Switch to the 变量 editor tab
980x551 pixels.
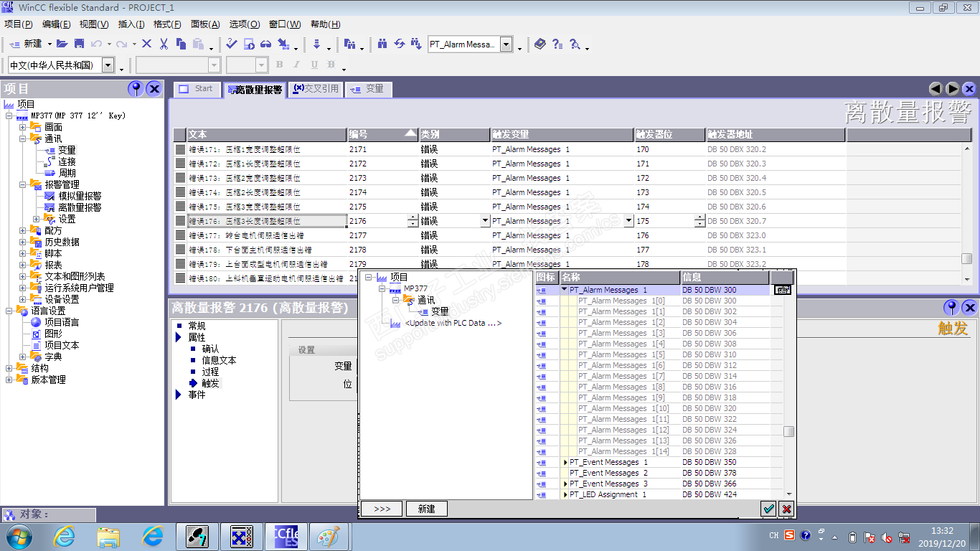coord(368,89)
